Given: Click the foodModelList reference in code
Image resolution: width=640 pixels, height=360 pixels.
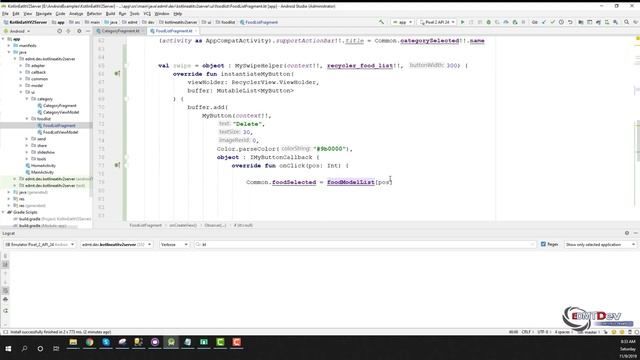Looking at the screenshot, I should 351,182.
